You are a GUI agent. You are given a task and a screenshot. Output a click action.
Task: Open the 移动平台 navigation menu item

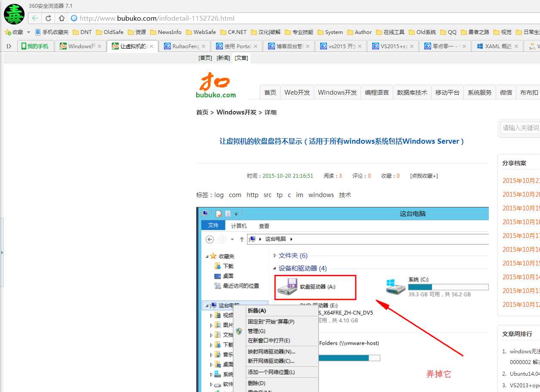(447, 92)
